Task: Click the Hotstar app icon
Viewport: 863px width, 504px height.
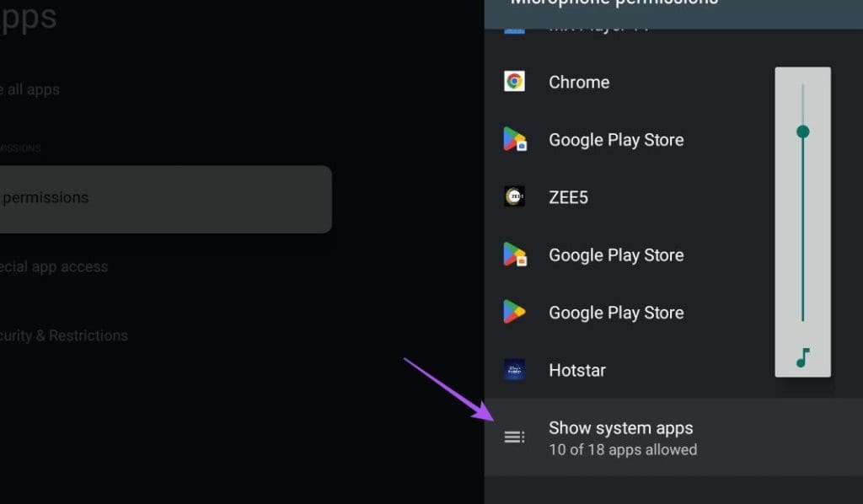Action: (x=515, y=370)
